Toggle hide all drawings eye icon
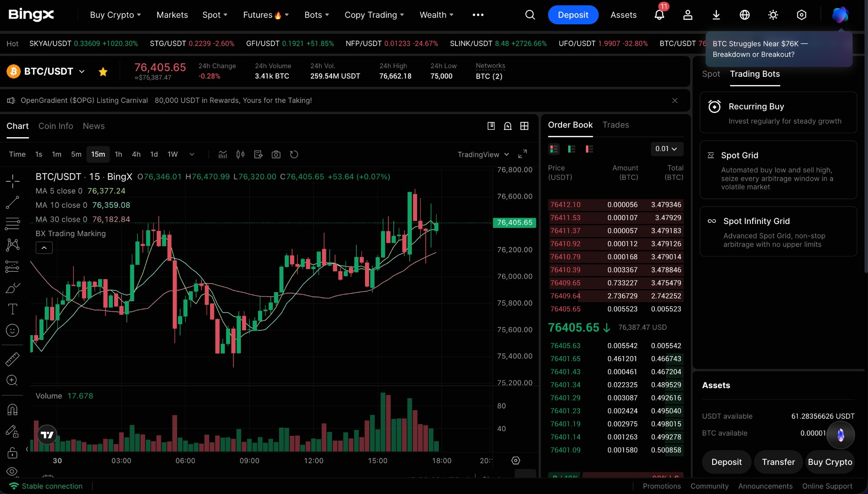The height and width of the screenshot is (494, 868). pos(13,471)
